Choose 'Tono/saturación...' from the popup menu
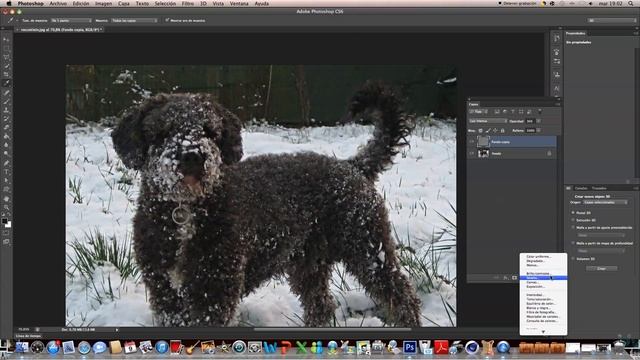This screenshot has height=360, width=640. 543,299
